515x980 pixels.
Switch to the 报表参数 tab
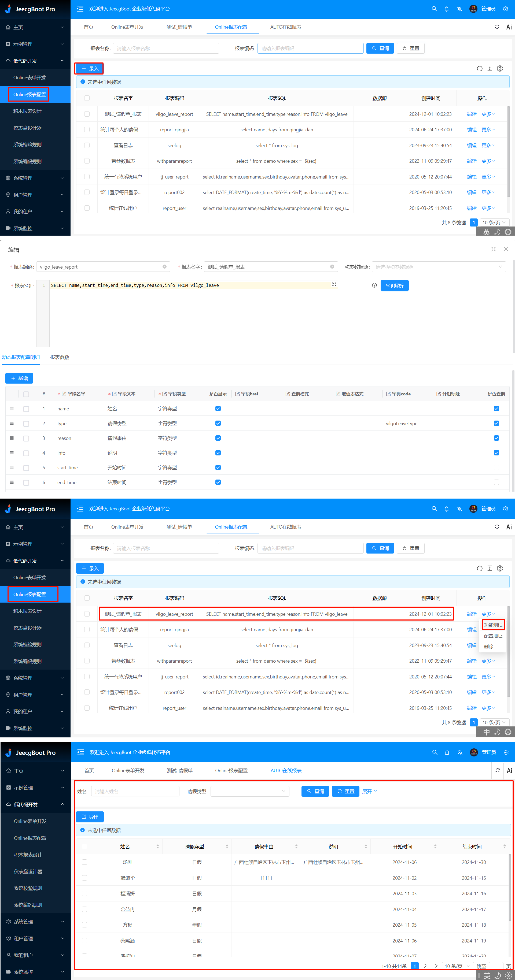click(x=59, y=357)
